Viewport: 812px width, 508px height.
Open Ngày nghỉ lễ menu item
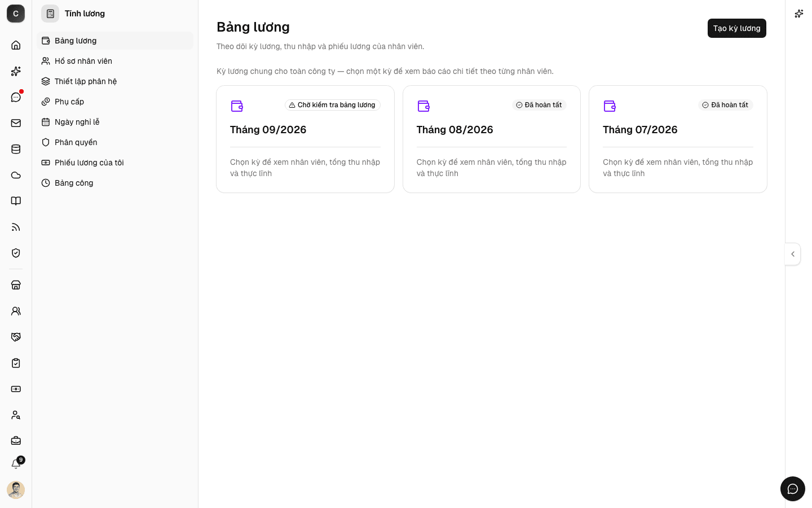[115, 122]
